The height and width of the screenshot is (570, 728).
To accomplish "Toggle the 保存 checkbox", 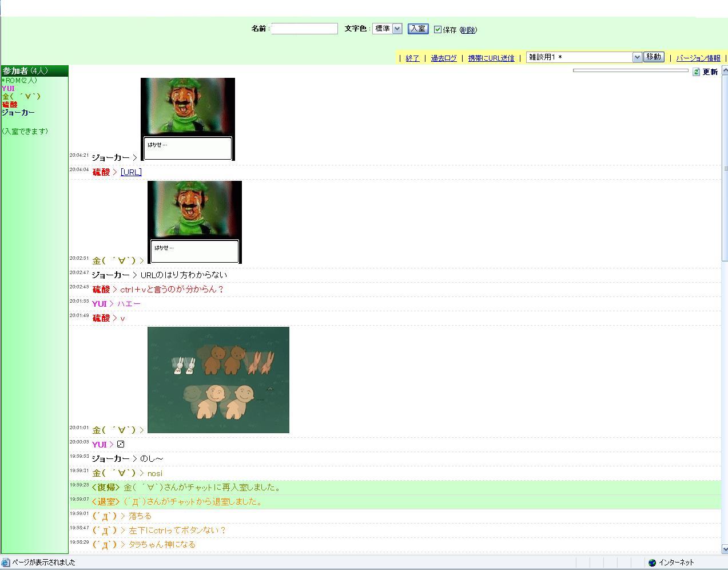I will [x=437, y=30].
